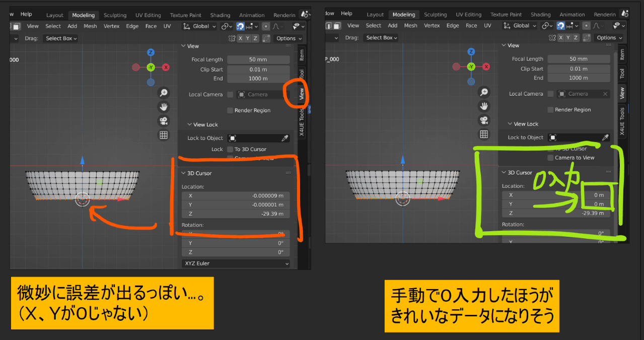This screenshot has width=644, height=340.
Task: Open viewport visibility eye dropdown, left screenshot
Action: coord(300,26)
